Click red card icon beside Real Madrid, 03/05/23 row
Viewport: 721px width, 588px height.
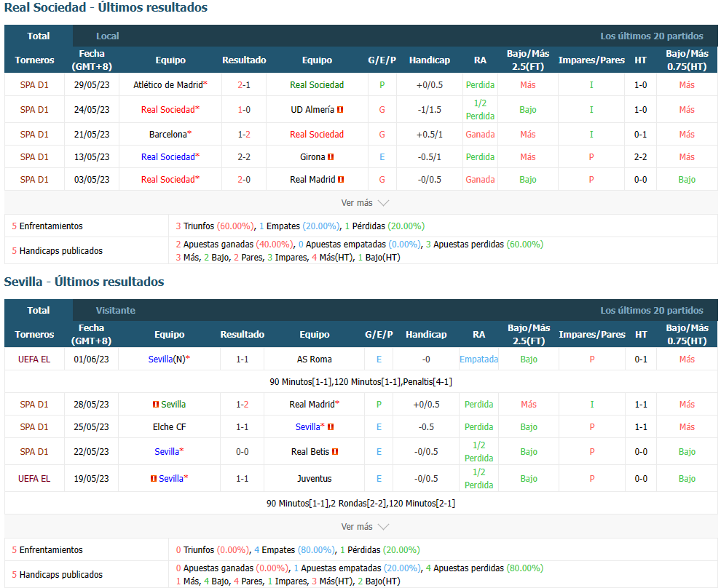click(341, 180)
